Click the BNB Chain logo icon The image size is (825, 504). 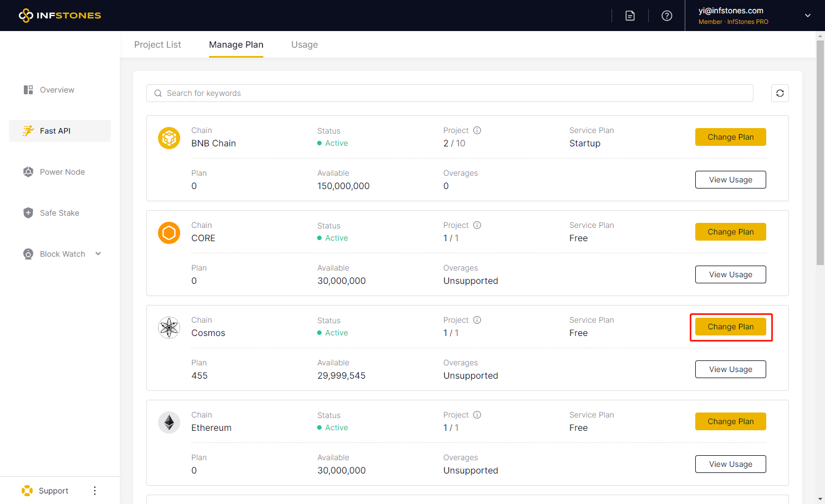pos(169,138)
